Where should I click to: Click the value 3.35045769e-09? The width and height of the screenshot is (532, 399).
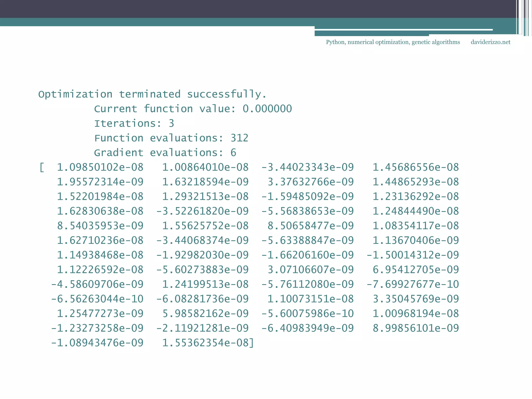tap(416, 299)
